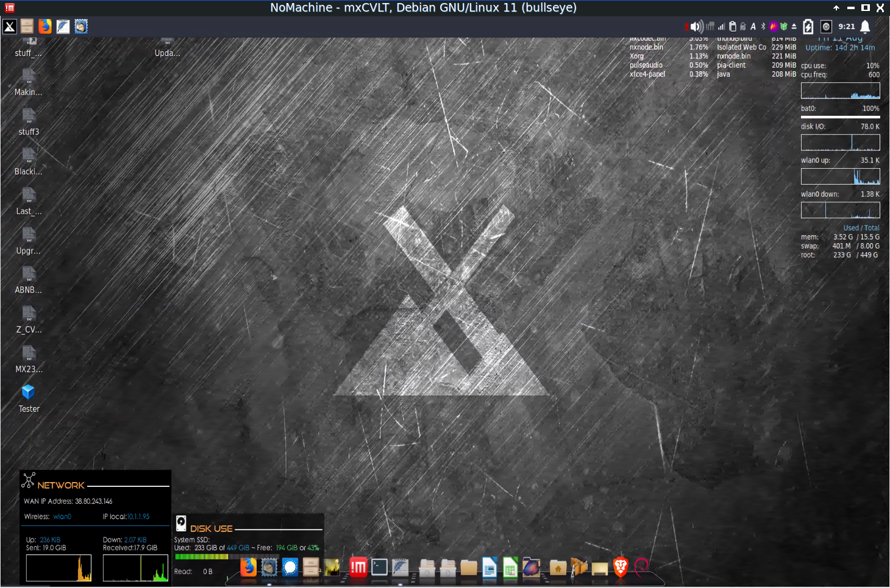
Task: Click the wireless signal bars icon
Action: [x=722, y=26]
